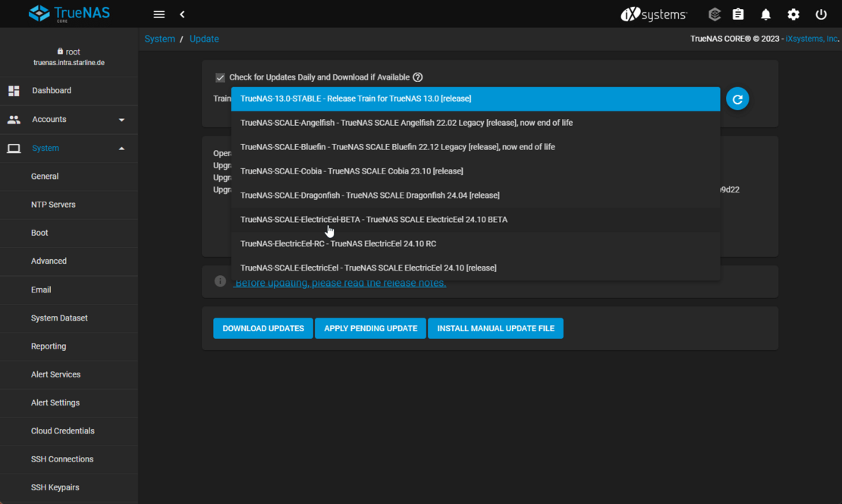Open the alerts bell icon
The height and width of the screenshot is (504, 842).
coord(765,14)
